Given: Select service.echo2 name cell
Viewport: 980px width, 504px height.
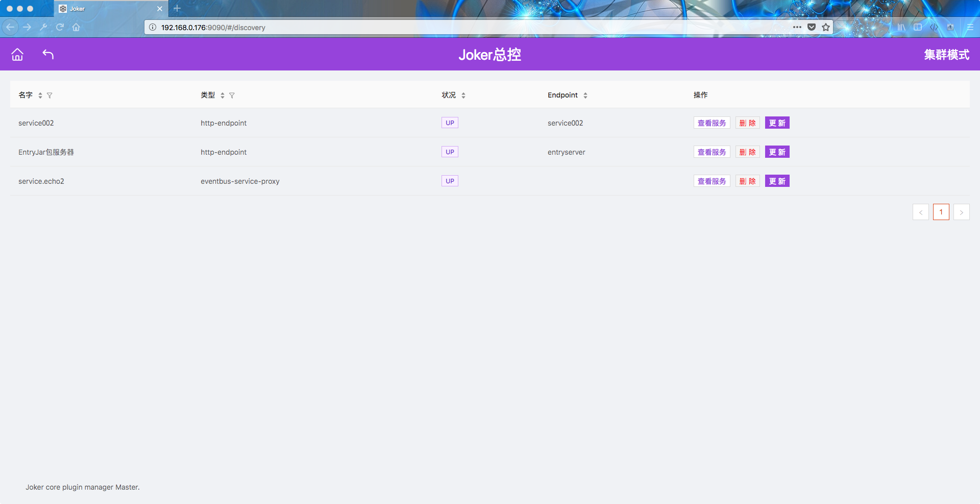Looking at the screenshot, I should (x=41, y=181).
